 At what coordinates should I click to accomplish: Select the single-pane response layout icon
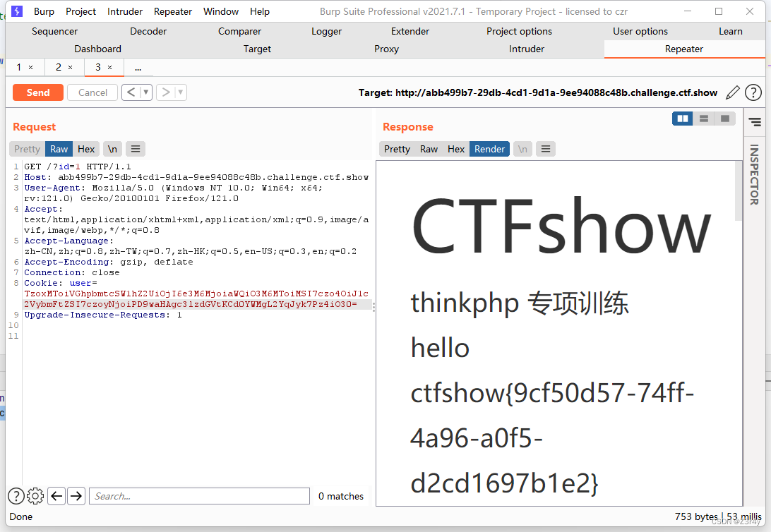point(724,118)
